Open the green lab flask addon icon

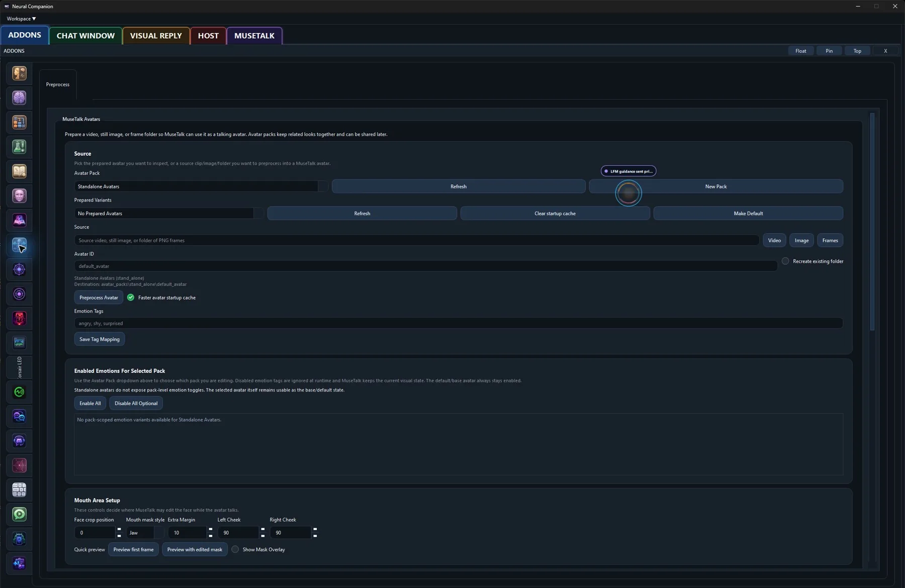(x=19, y=147)
